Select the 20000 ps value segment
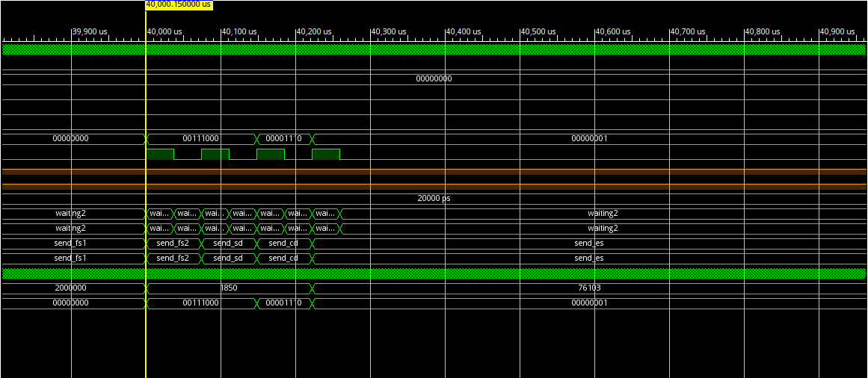The width and height of the screenshot is (868, 378). pos(434,199)
